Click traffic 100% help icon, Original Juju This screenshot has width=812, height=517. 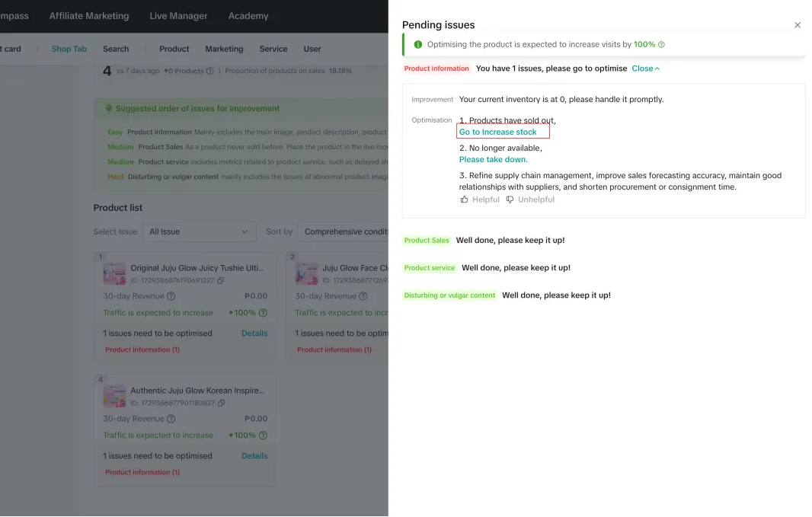tap(263, 313)
